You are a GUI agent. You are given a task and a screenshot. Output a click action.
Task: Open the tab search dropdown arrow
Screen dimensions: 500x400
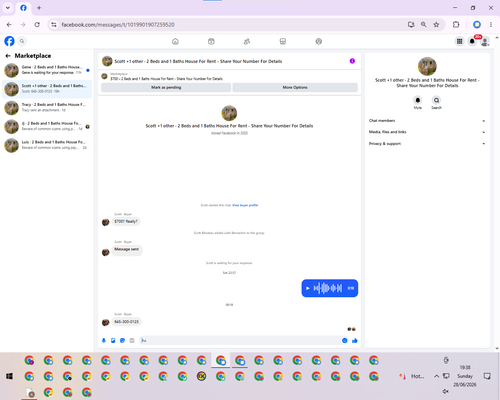pyautogui.click(x=8, y=8)
